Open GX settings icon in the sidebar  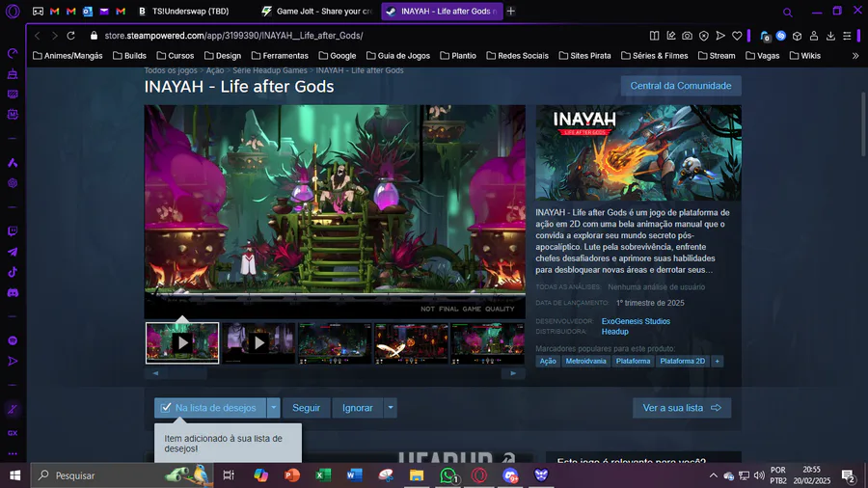click(13, 433)
